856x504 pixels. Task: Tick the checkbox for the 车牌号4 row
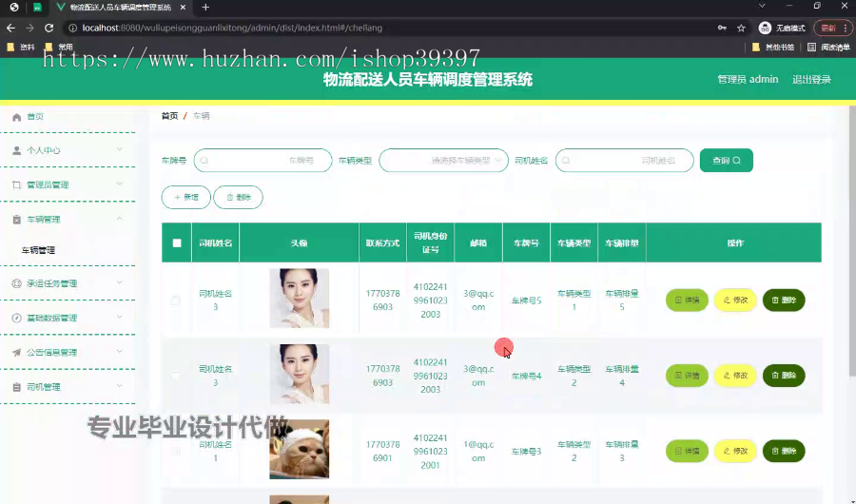tap(176, 376)
